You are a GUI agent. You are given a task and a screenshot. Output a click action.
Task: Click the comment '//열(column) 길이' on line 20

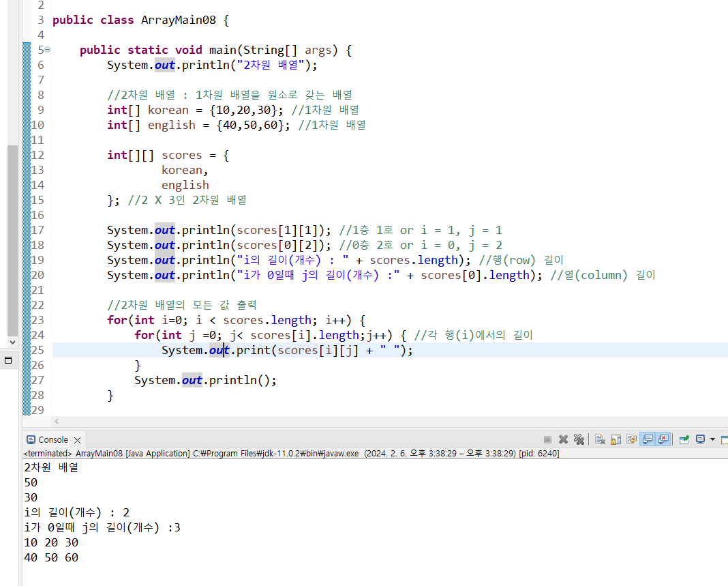coord(603,275)
